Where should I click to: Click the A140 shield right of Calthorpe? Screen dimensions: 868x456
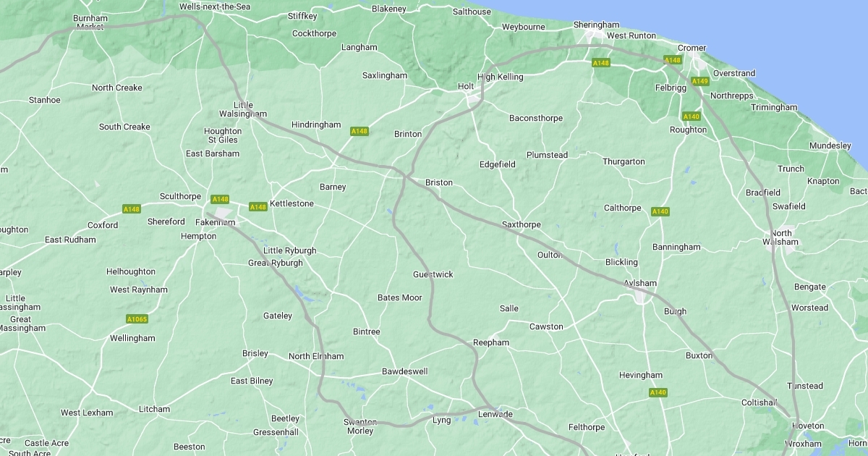tap(660, 211)
